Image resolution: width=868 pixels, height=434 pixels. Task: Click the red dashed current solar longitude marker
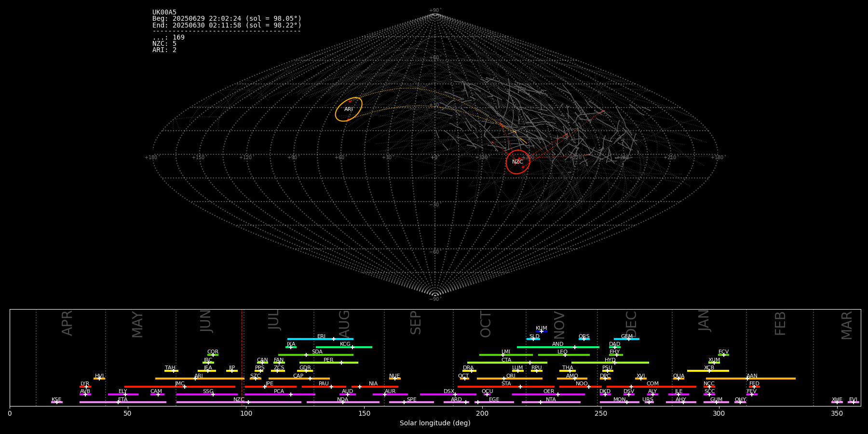242,357
